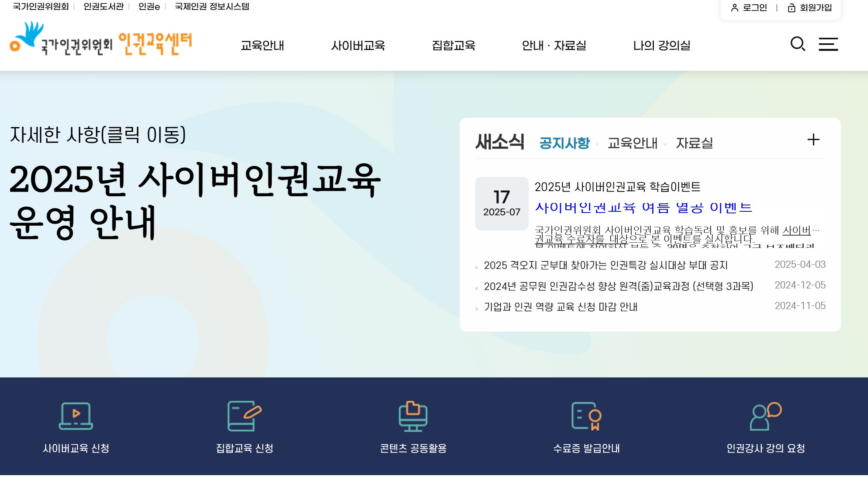Click the 사이버교육 신청 laptop icon
Screen dimensions: 868x497
76,416
